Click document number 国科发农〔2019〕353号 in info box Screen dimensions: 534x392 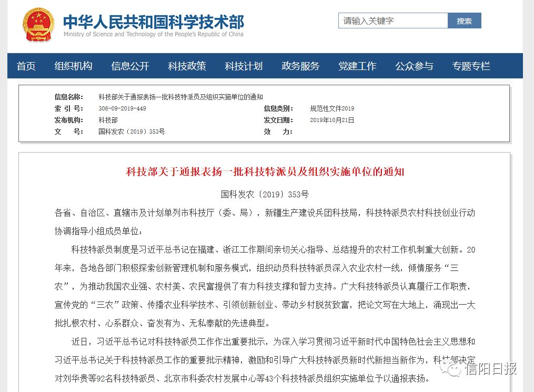pyautogui.click(x=132, y=132)
